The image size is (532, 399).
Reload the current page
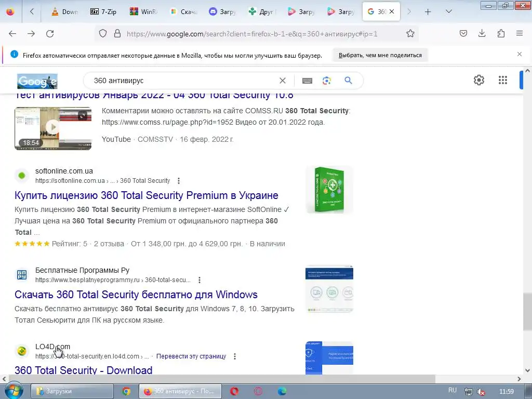50,34
